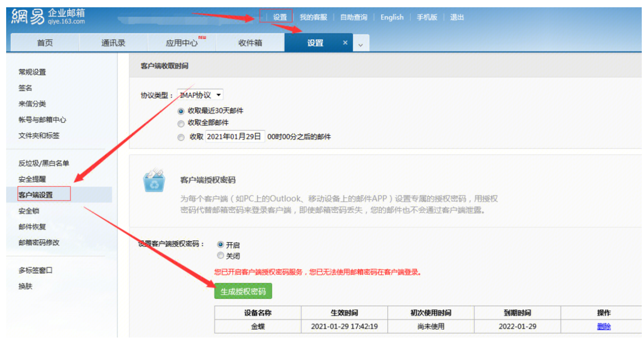Open 常规设置 in the sidebar
This screenshot has height=342, width=644.
point(33,72)
